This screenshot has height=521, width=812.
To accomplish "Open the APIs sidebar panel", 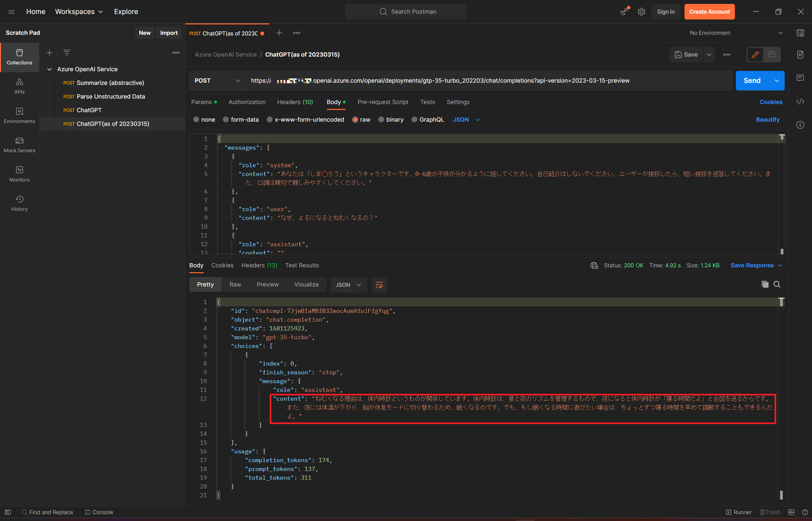I will [19, 86].
